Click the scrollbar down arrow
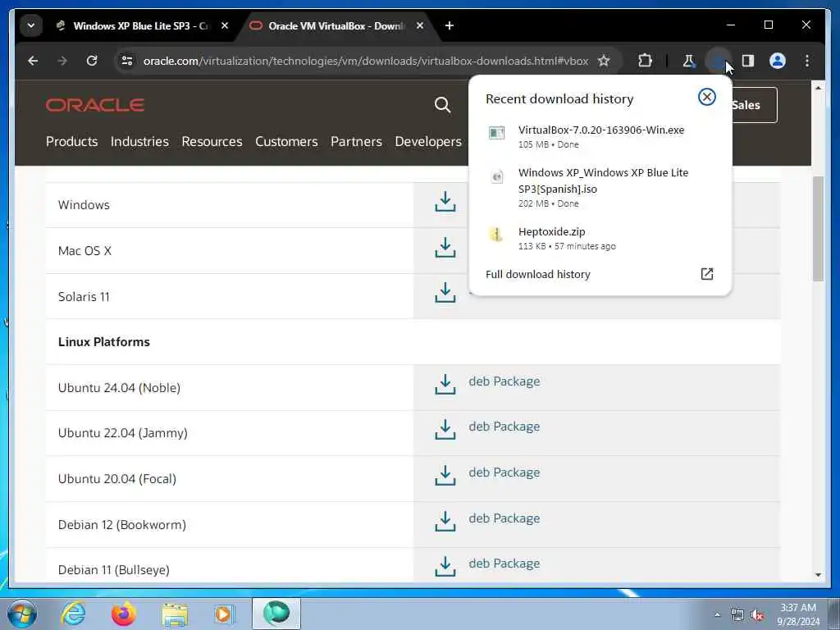840x630 pixels. coord(818,574)
